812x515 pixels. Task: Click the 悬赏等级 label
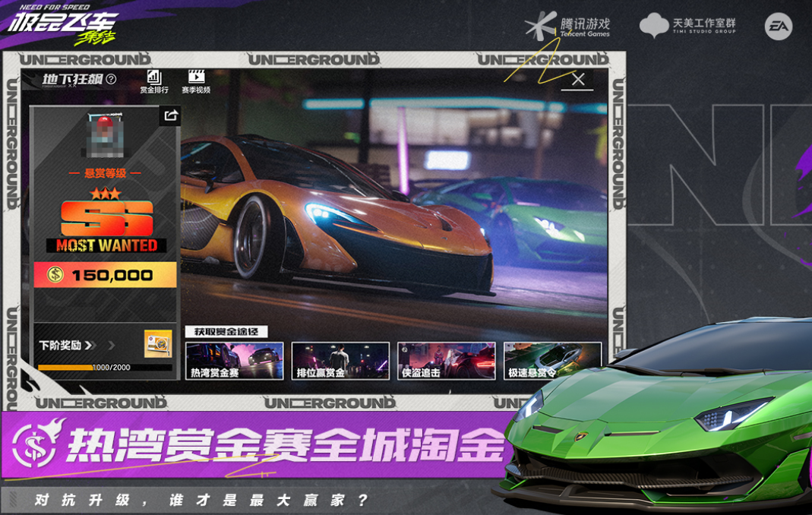click(x=105, y=173)
